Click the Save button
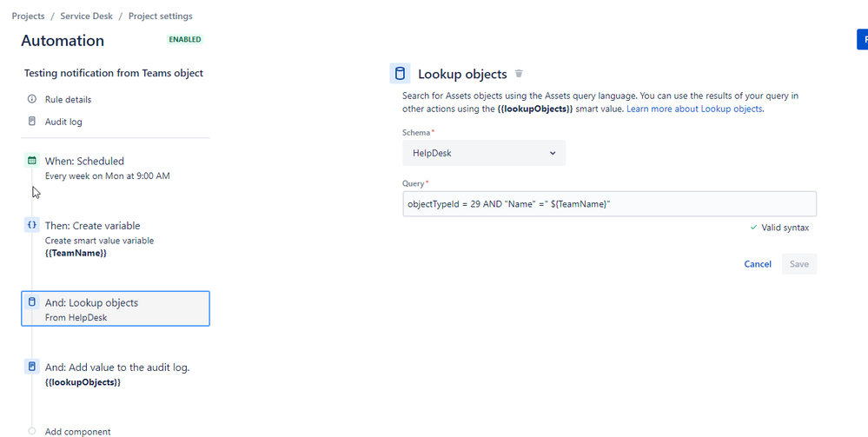 coord(798,263)
